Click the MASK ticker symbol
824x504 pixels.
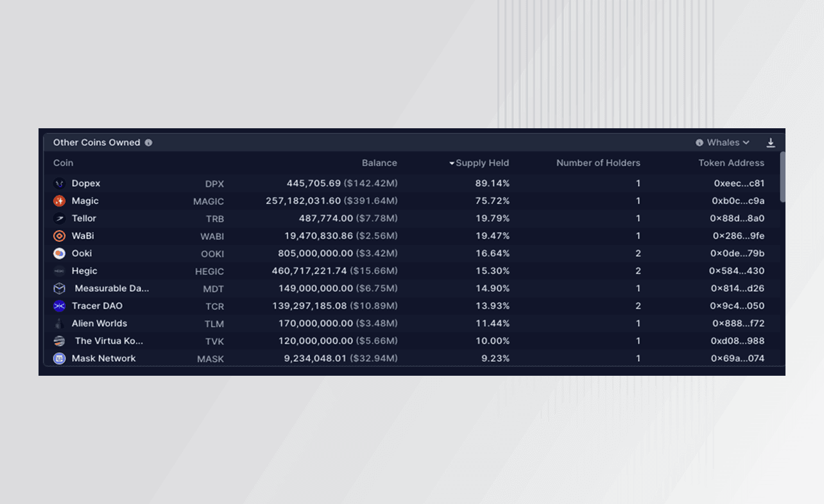click(x=210, y=359)
